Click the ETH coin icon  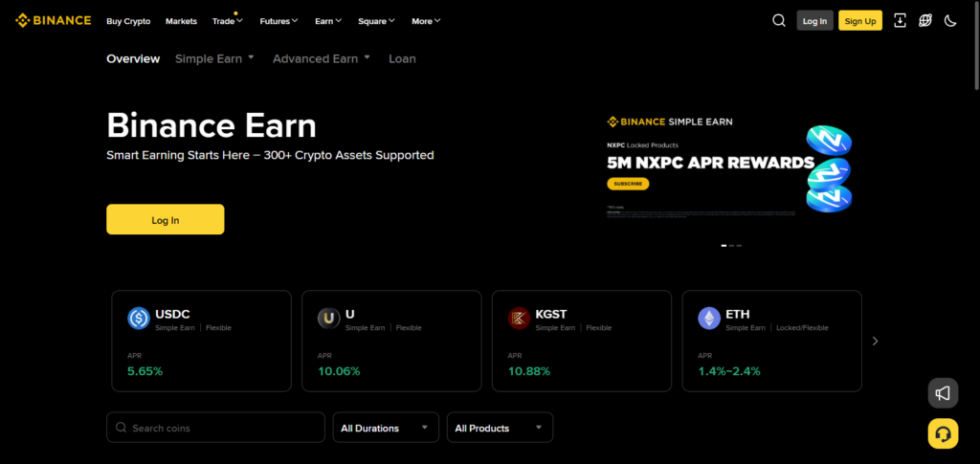(709, 319)
